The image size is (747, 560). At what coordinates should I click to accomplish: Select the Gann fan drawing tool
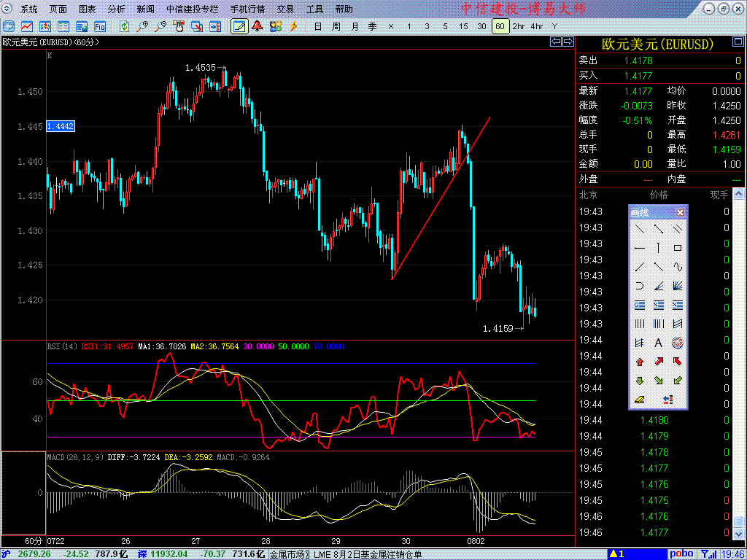click(x=678, y=286)
